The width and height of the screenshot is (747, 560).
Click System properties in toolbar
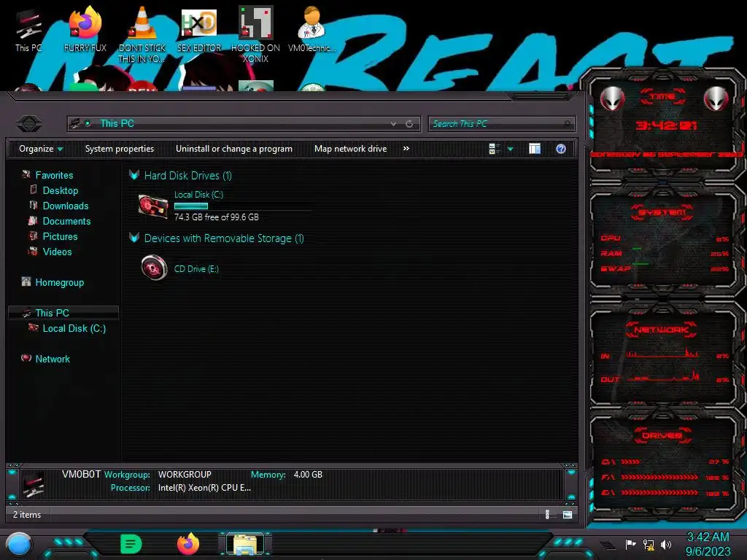(x=120, y=149)
